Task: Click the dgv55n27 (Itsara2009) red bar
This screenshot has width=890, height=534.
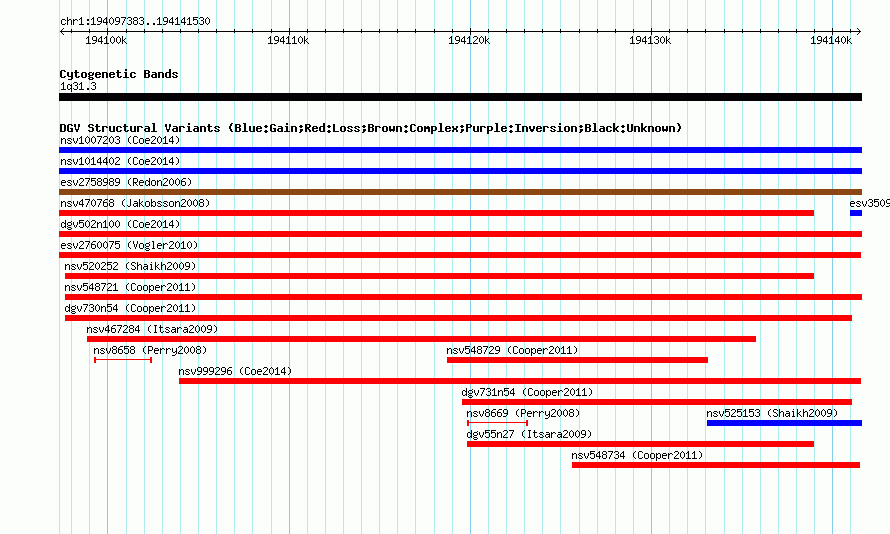Action: tap(640, 444)
